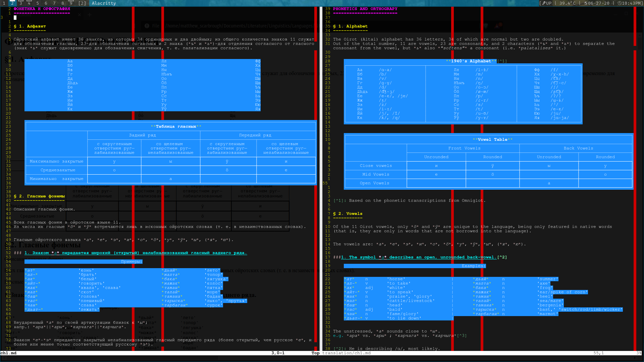
Task: Click the 'Таблица гласных' table title
Action: pos(176,126)
